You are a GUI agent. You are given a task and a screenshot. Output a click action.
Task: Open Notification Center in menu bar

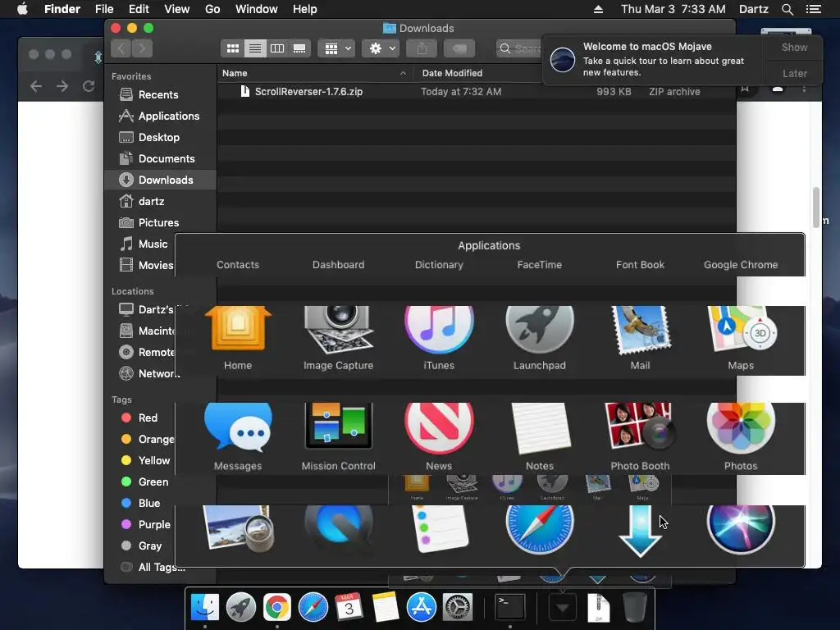pyautogui.click(x=813, y=9)
